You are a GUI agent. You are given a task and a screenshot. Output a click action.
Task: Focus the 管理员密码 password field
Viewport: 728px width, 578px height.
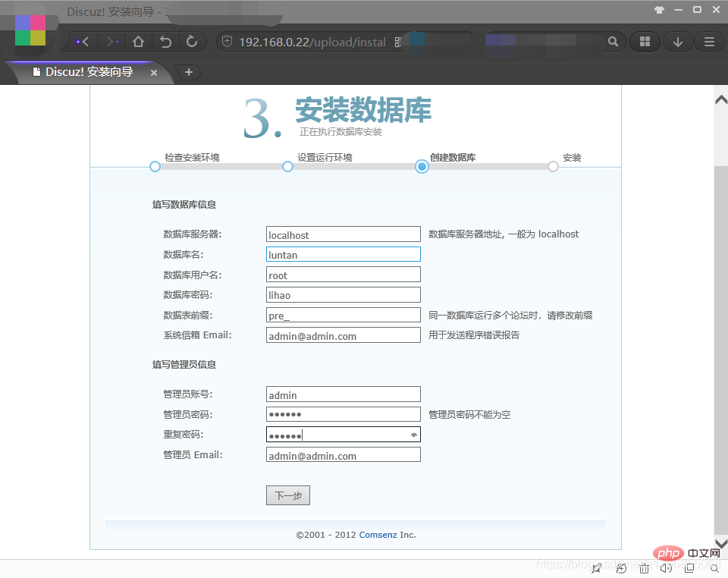344,415
